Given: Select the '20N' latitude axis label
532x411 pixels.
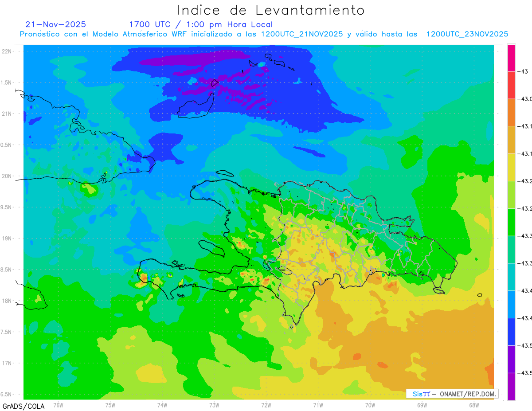Looking at the screenshot, I should click(7, 176).
